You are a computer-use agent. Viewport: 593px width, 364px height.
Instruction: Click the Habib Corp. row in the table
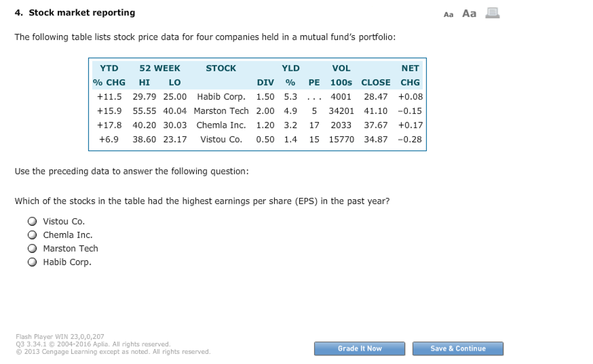tap(221, 97)
